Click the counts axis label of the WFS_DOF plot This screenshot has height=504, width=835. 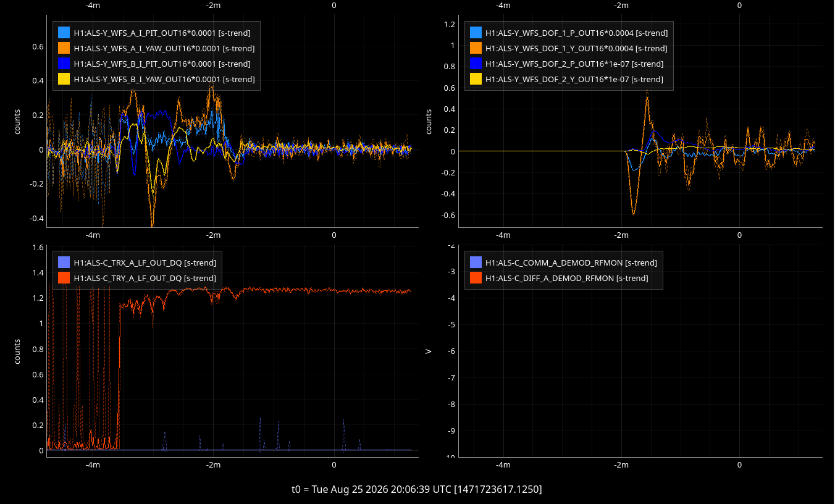(x=429, y=122)
